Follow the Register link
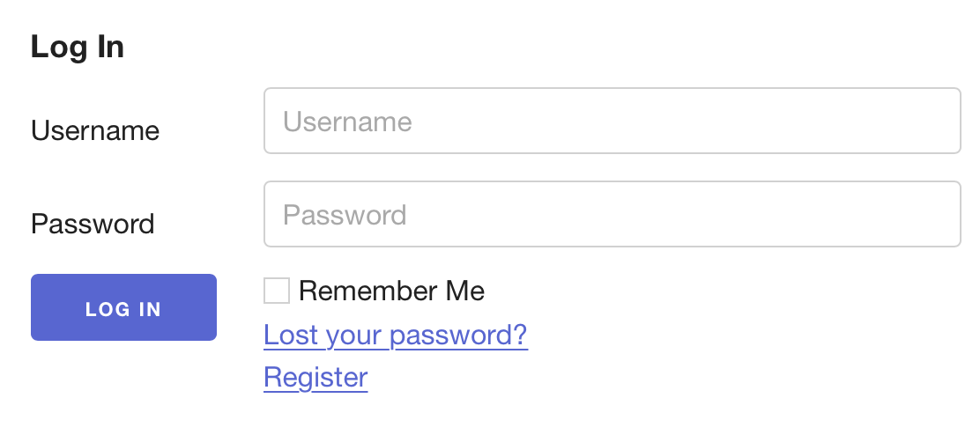The width and height of the screenshot is (980, 435). coord(316,378)
